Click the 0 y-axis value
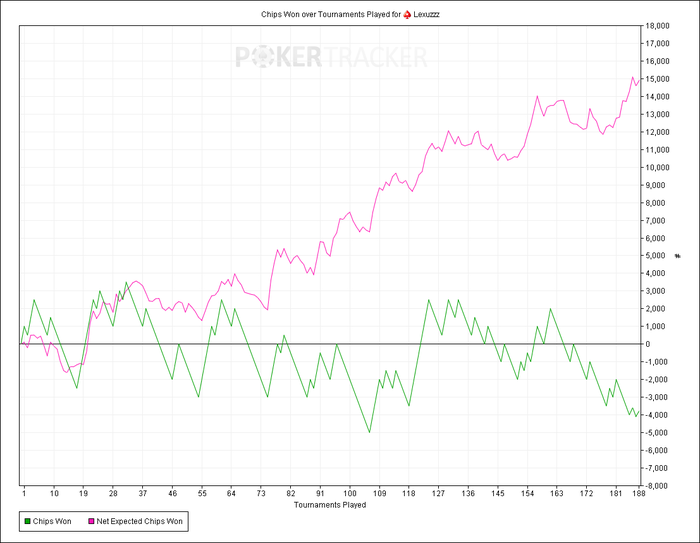The image size is (700, 543). click(x=648, y=344)
